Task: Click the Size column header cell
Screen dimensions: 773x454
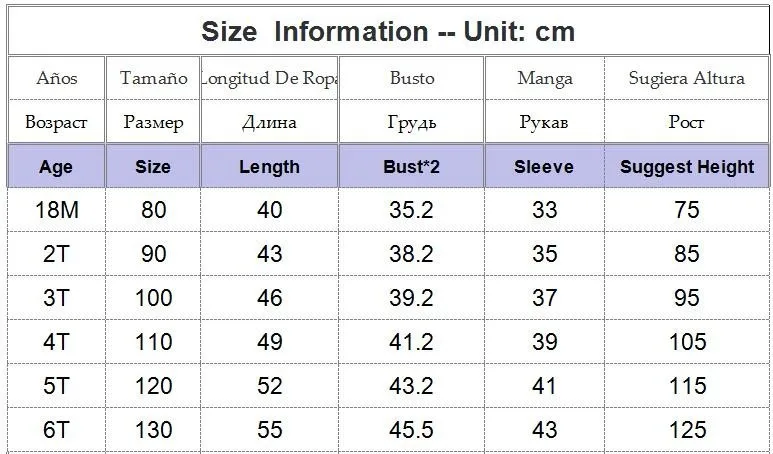Action: [153, 166]
